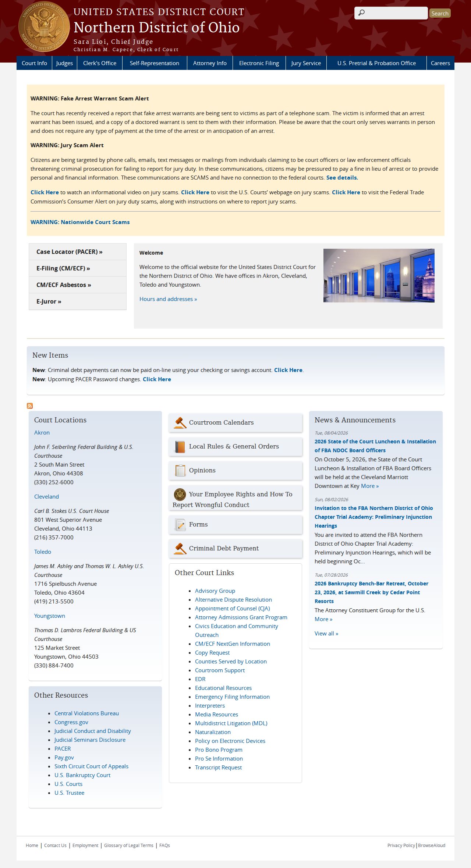471x868 pixels.
Task: Open the Electronic Filing menu
Action: tap(259, 63)
